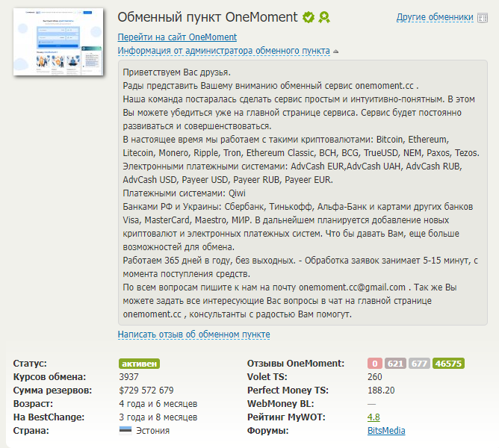Click the Курсов обмена: label
This screenshot has height=448, width=499.
point(49,377)
